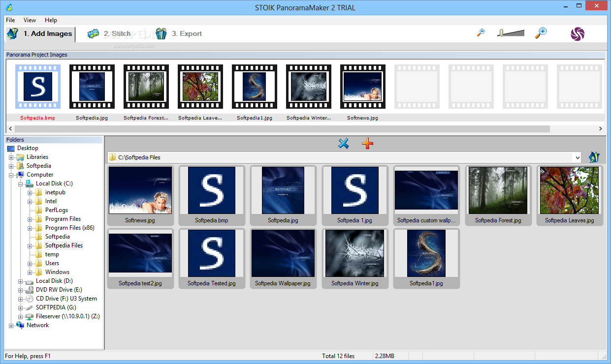Select the Softpedia test2.jpg thumbnail
This screenshot has width=611, height=364.
(140, 258)
